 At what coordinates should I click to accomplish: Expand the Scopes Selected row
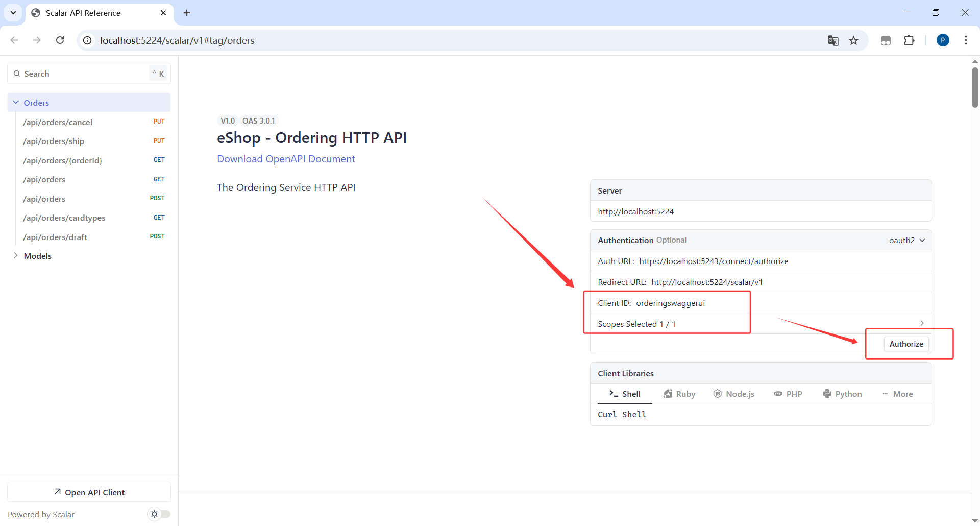point(761,324)
